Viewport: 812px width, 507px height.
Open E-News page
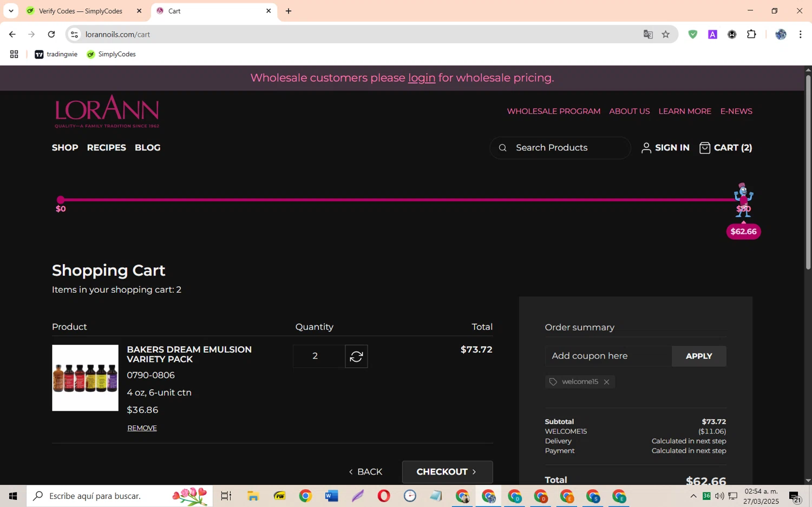point(736,111)
